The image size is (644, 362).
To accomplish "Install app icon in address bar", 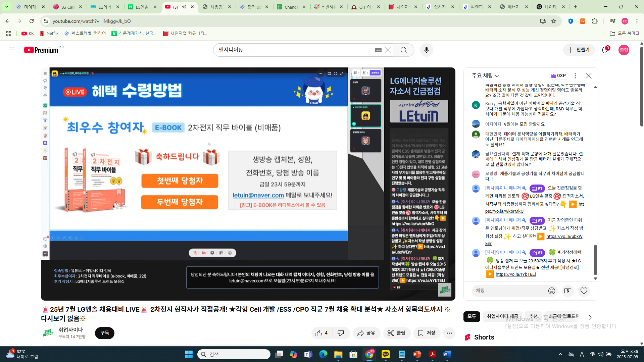I will click(x=543, y=21).
